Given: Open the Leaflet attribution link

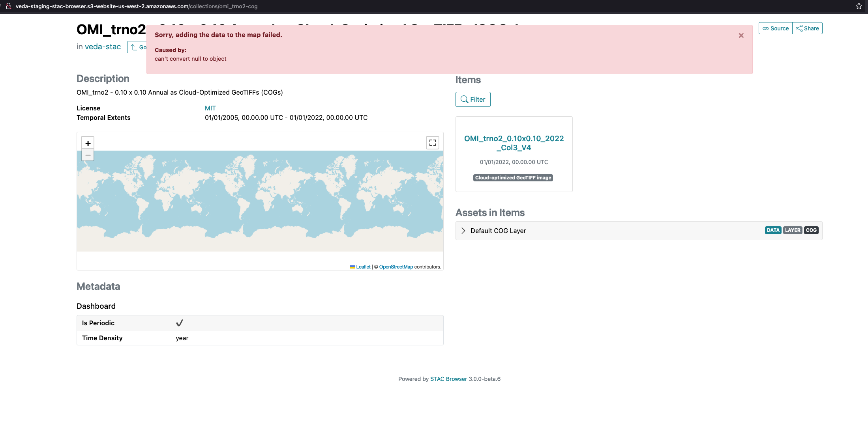Looking at the screenshot, I should (363, 267).
